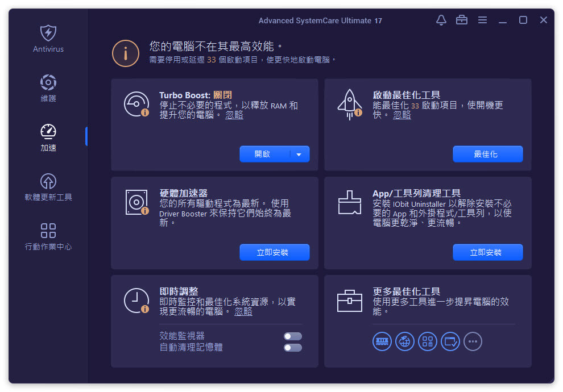The width and height of the screenshot is (563, 392).
Task: Click 立即安裝 for App/工具列清理工具
Action: (x=487, y=252)
